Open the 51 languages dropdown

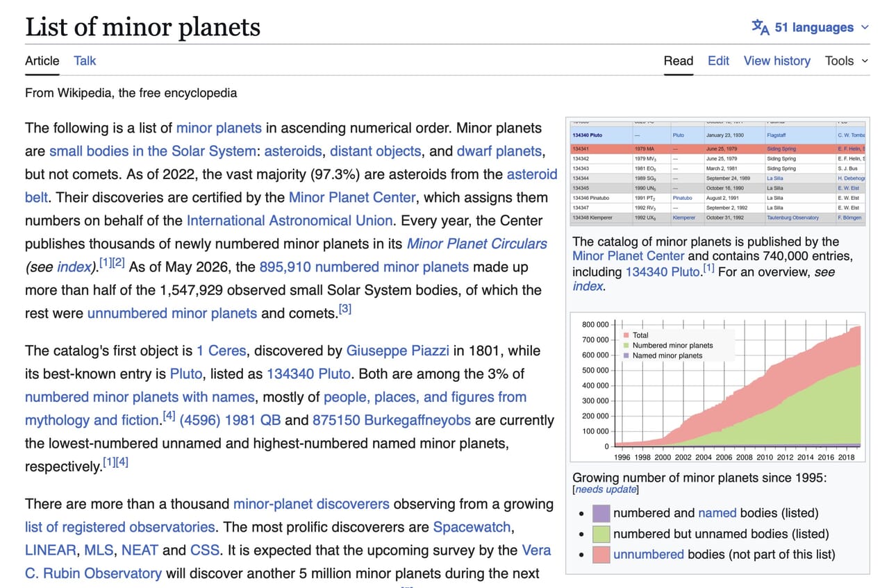(811, 27)
